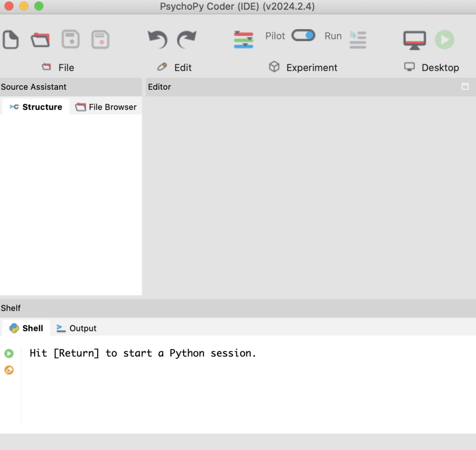Send experiment to Runner list icon

point(358,40)
